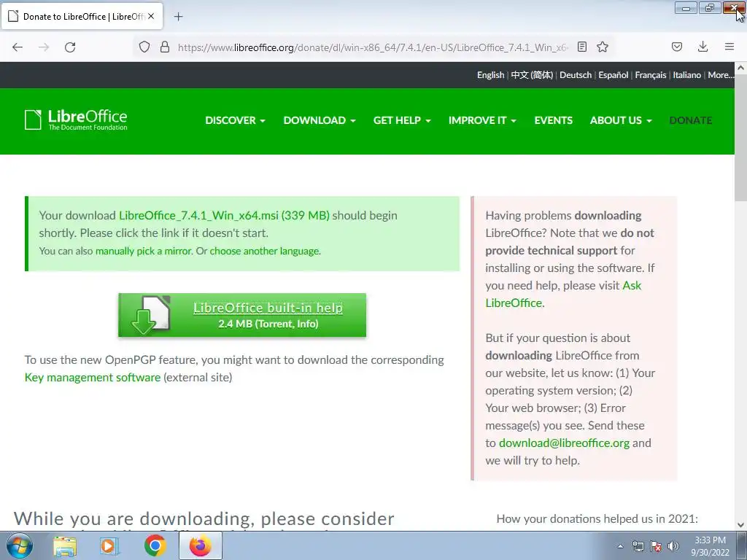747x560 pixels.
Task: Expand the GET HELP menu
Action: 402,120
